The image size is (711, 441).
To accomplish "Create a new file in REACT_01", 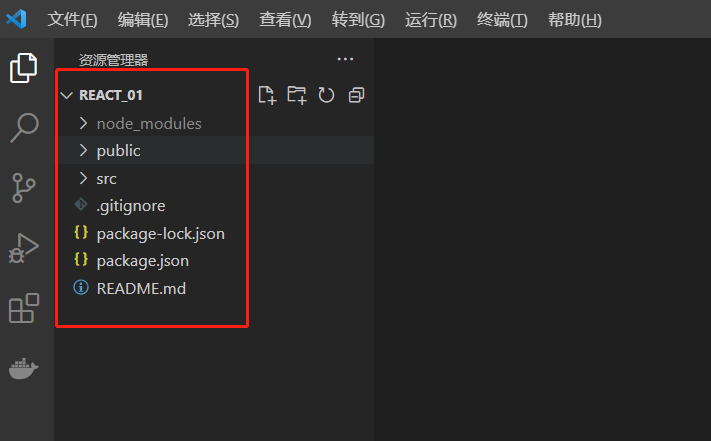I will (267, 95).
